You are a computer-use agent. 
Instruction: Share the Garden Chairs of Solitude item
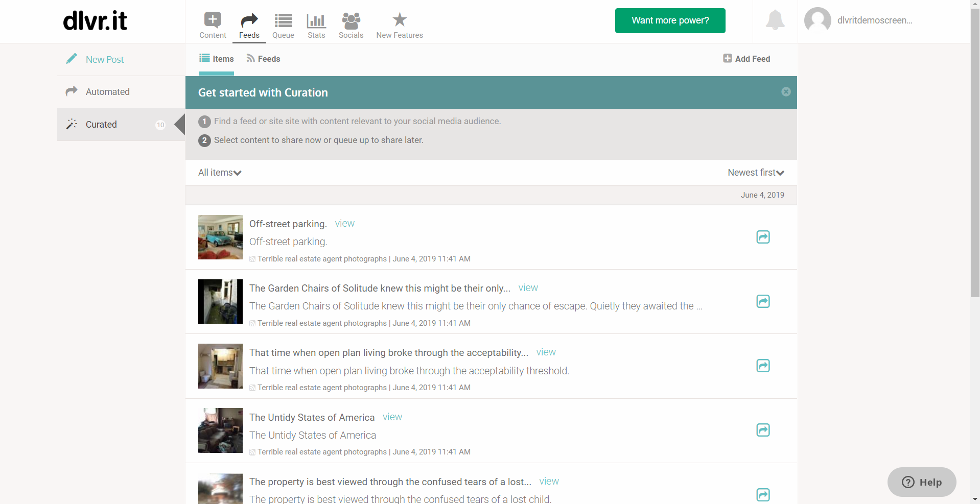(763, 301)
